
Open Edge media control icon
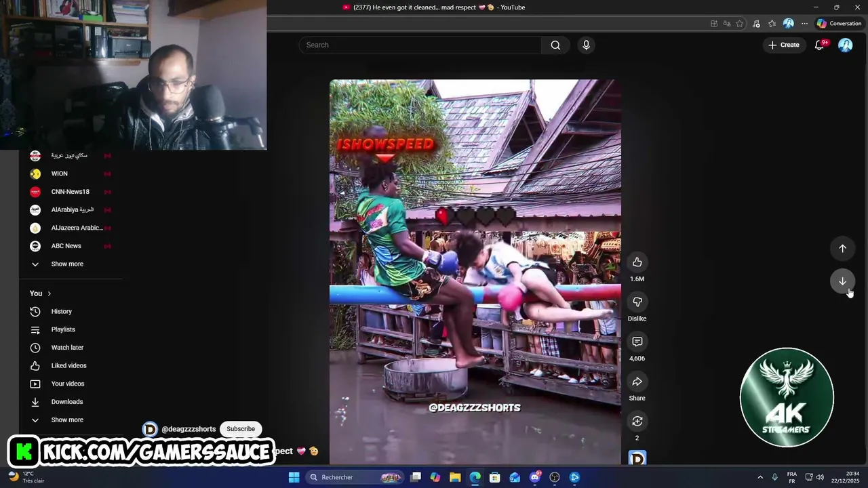pyautogui.click(x=756, y=23)
